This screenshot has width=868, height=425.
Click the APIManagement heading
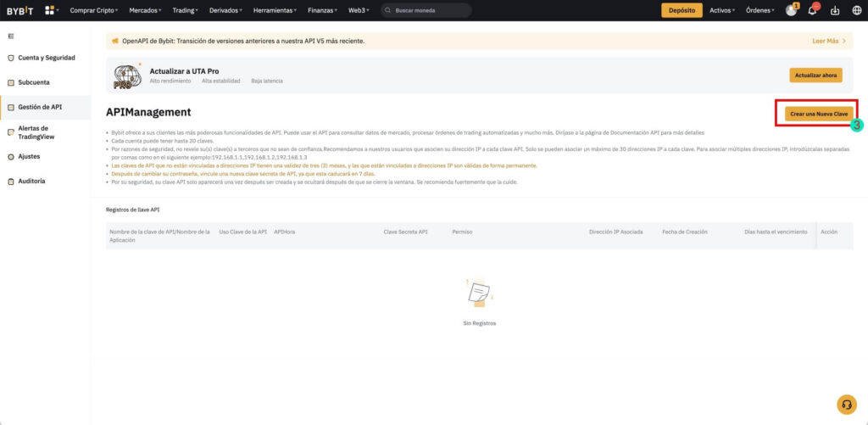coord(148,113)
